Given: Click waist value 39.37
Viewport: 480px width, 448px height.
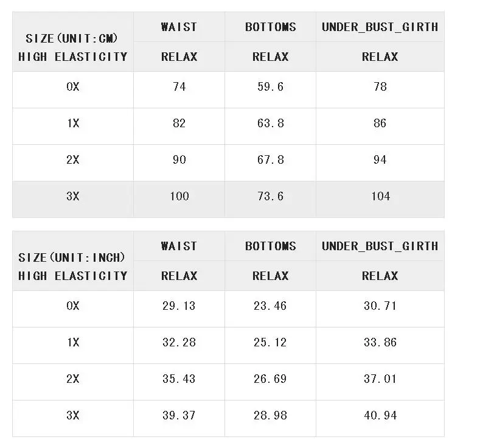Looking at the screenshot, I should (179, 415).
